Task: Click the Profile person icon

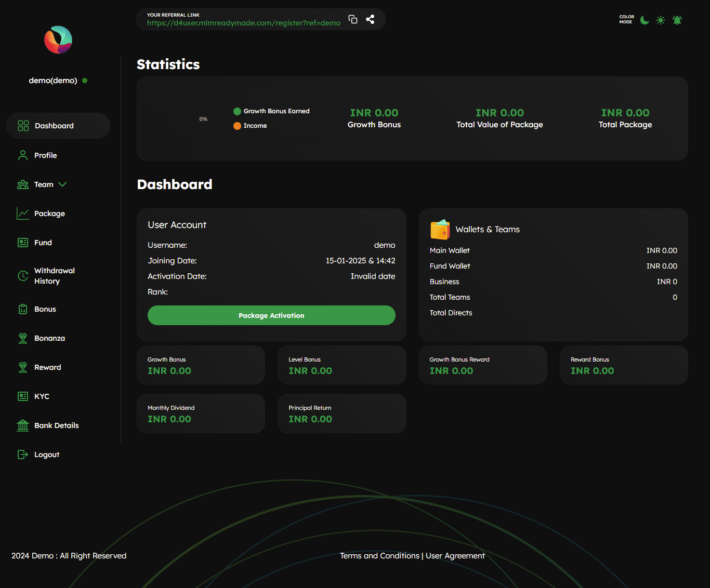Action: [x=23, y=155]
